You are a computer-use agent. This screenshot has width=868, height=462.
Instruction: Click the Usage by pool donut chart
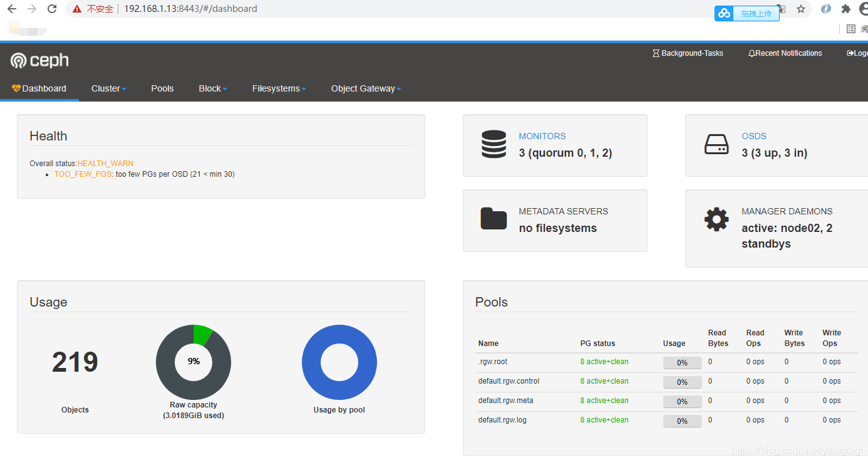tap(339, 362)
